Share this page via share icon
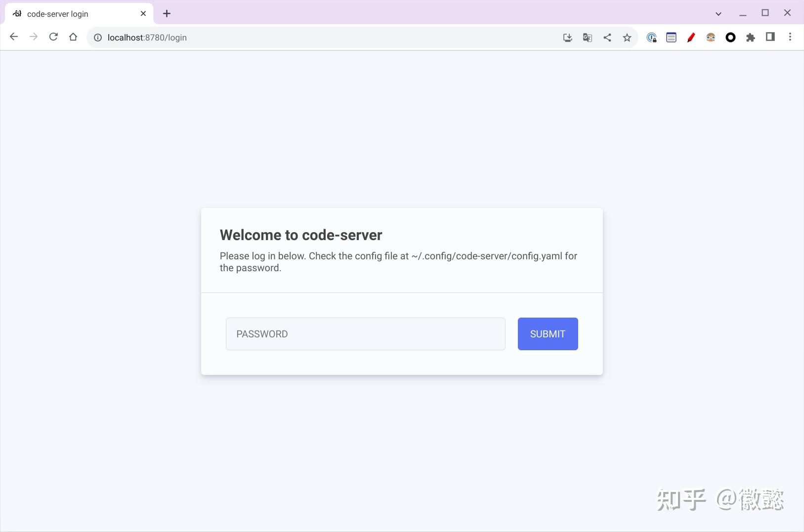 pos(607,38)
